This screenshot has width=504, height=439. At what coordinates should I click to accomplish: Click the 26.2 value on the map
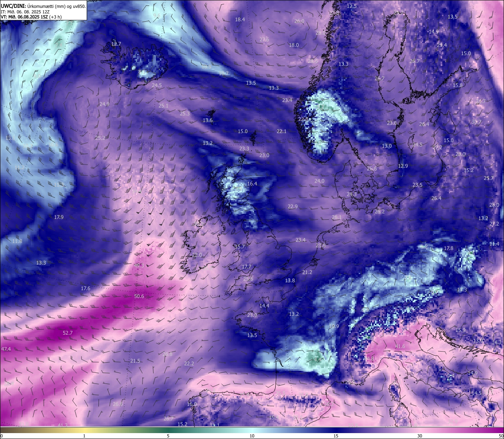380,212
